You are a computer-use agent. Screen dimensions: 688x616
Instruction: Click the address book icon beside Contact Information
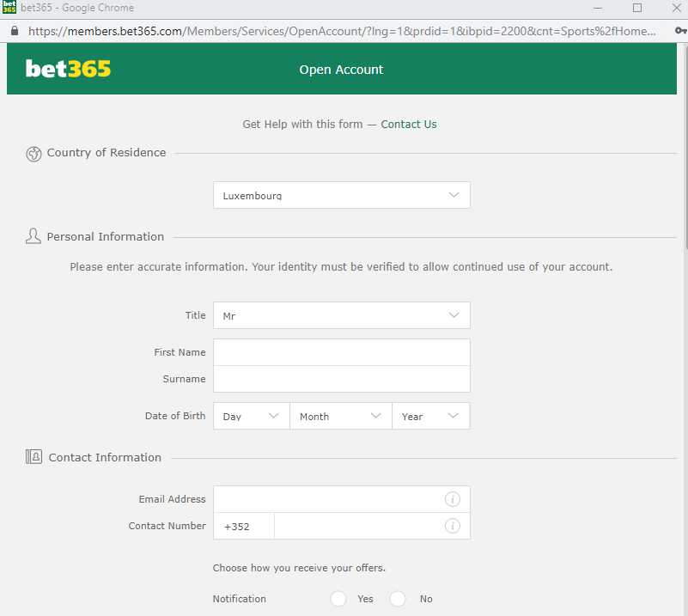tap(33, 457)
